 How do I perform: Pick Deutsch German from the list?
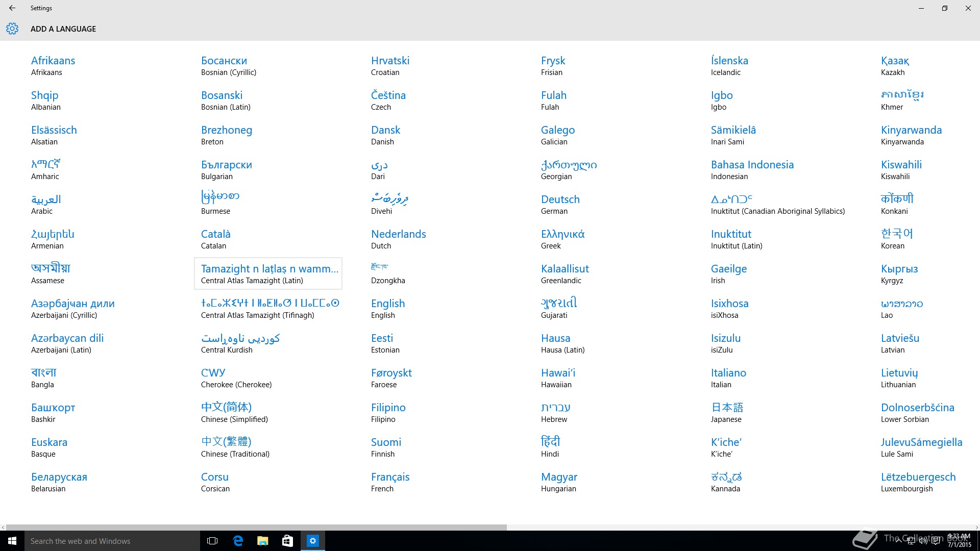[560, 205]
